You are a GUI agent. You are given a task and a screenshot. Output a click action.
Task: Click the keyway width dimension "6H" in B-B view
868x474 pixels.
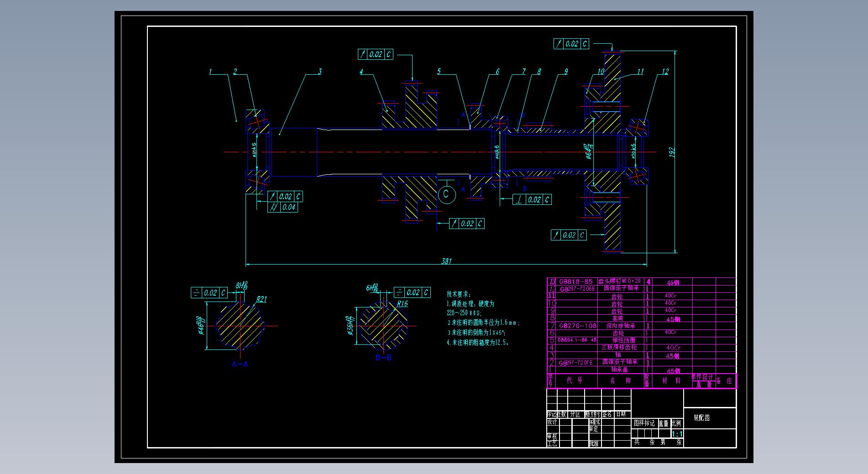click(372, 288)
